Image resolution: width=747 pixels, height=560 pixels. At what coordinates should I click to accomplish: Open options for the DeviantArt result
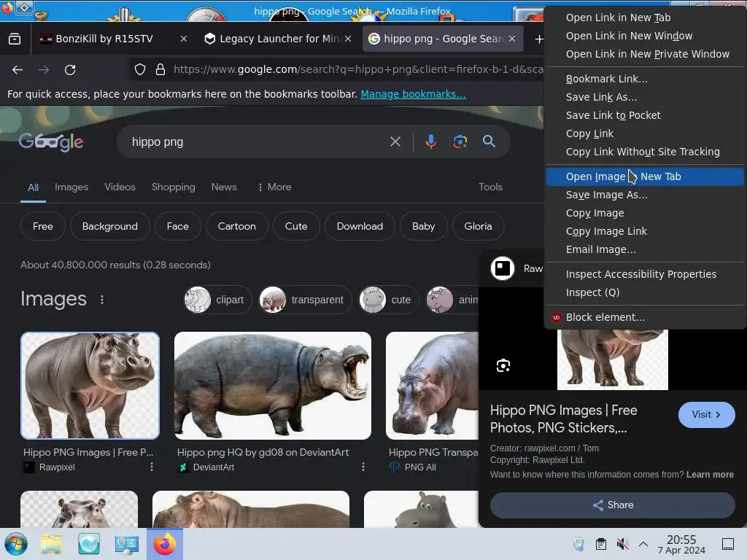[363, 467]
